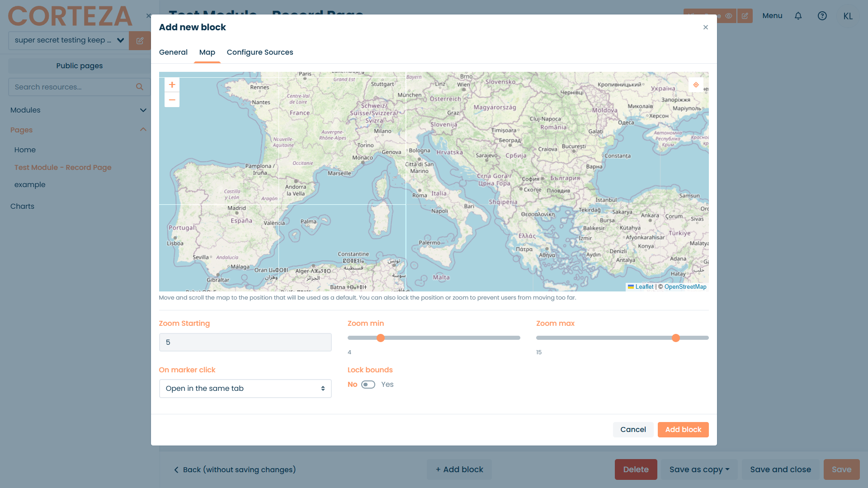This screenshot has height=488, width=868.
Task: Open the namespace selector dropdown
Action: [x=69, y=41]
